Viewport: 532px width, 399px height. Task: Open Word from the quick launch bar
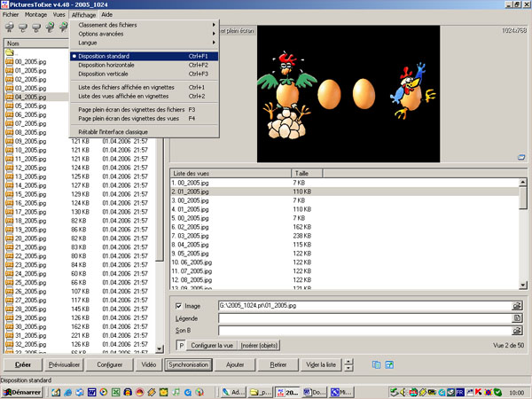coord(91,393)
